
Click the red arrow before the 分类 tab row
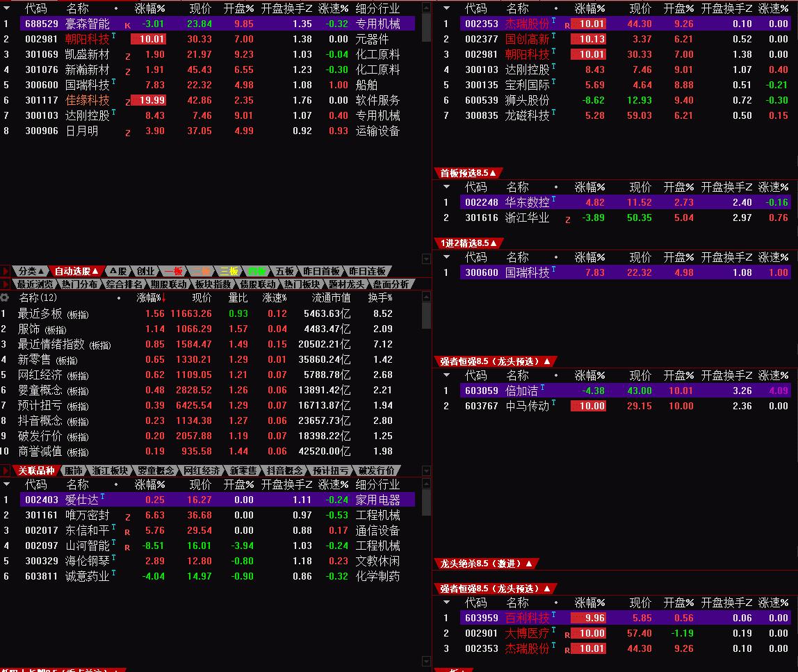(x=6, y=271)
